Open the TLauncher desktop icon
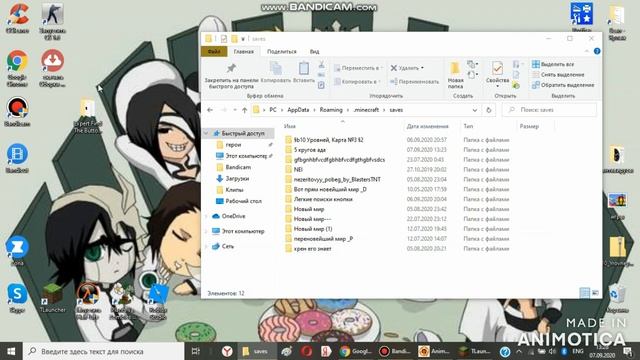 52,298
